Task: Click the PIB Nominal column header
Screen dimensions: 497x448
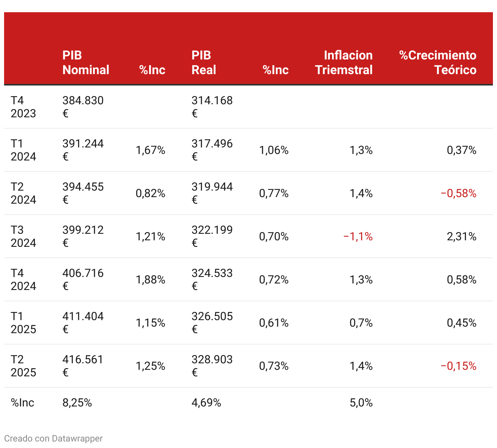Action: 86,63
